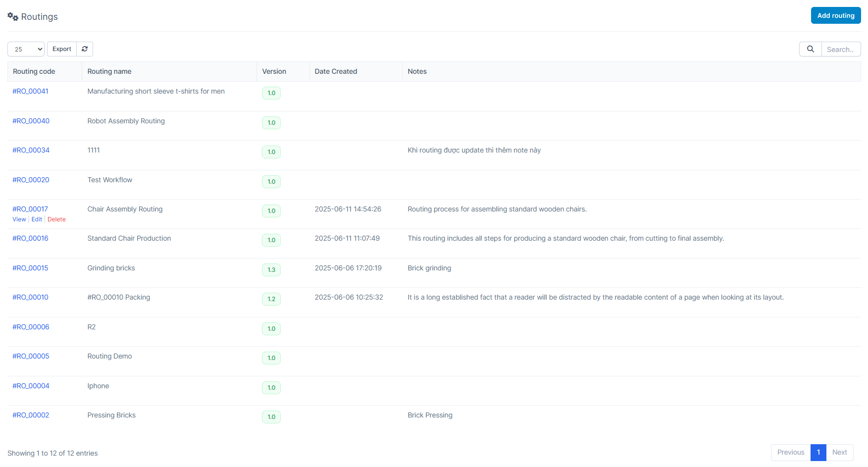Select pagination page 1
Screen dimensions: 868x467
pos(818,452)
